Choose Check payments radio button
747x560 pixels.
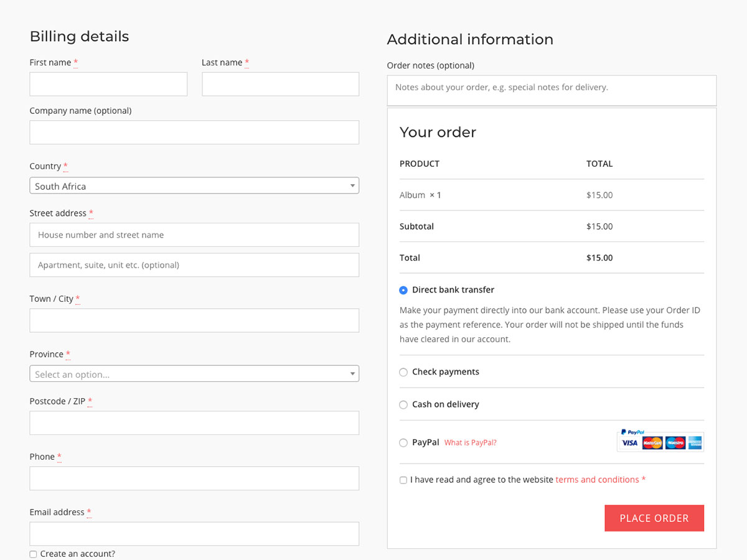point(403,372)
